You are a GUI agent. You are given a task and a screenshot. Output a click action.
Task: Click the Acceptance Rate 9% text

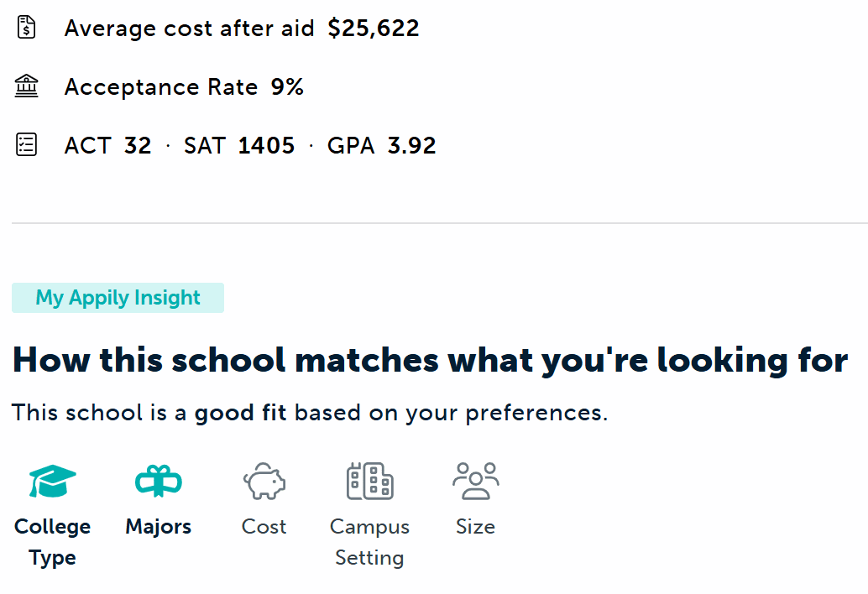(184, 87)
